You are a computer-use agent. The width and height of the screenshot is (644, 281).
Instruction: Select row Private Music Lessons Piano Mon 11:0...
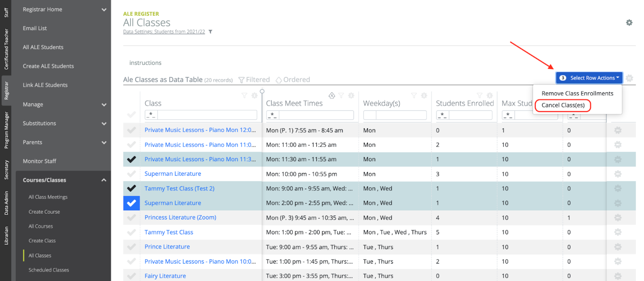(131, 145)
